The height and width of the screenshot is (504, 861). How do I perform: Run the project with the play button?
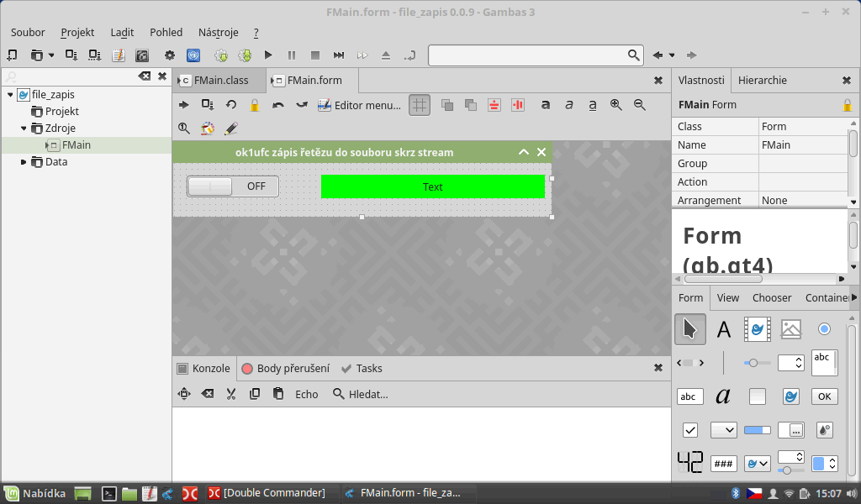pyautogui.click(x=268, y=55)
